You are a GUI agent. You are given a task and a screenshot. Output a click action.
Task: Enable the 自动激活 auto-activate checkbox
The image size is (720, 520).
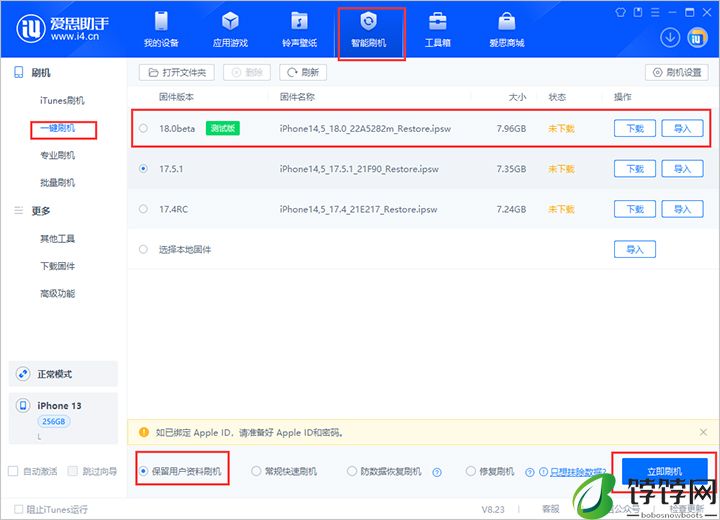click(x=13, y=471)
